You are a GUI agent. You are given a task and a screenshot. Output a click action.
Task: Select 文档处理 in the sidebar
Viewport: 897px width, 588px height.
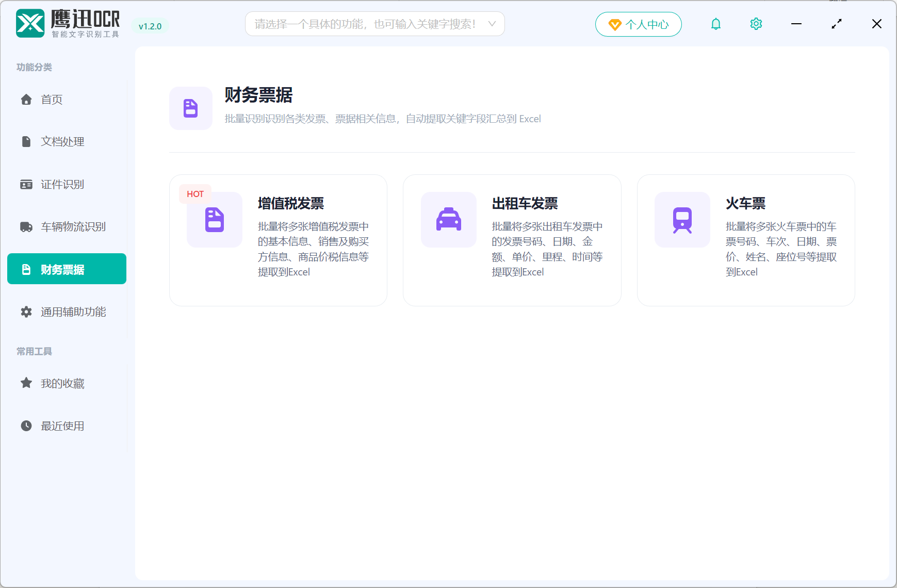tap(62, 141)
